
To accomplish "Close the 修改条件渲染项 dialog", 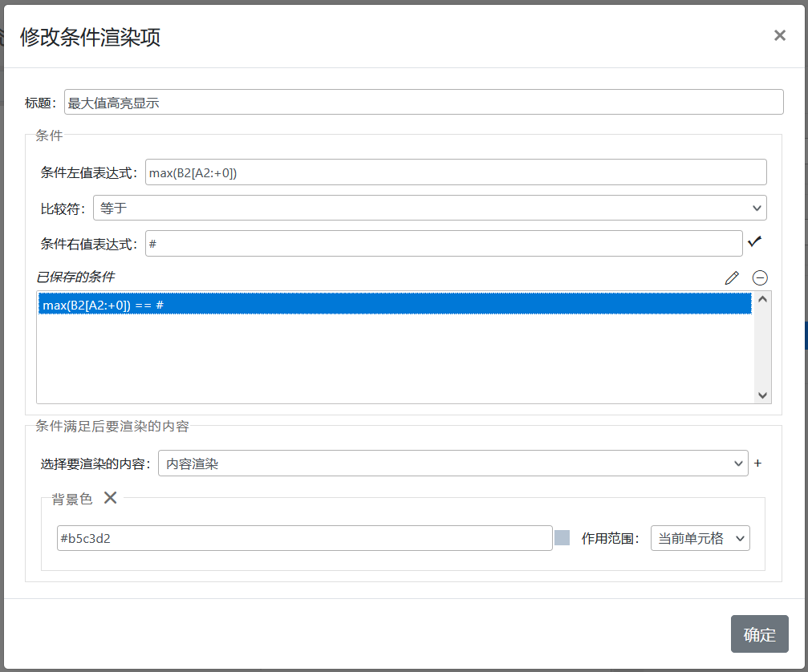I will (780, 35).
